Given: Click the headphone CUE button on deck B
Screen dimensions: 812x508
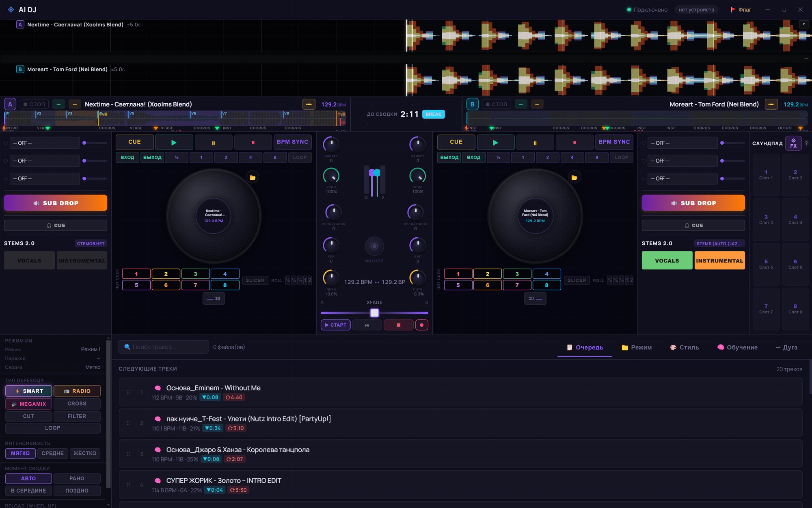Looking at the screenshot, I should (693, 225).
